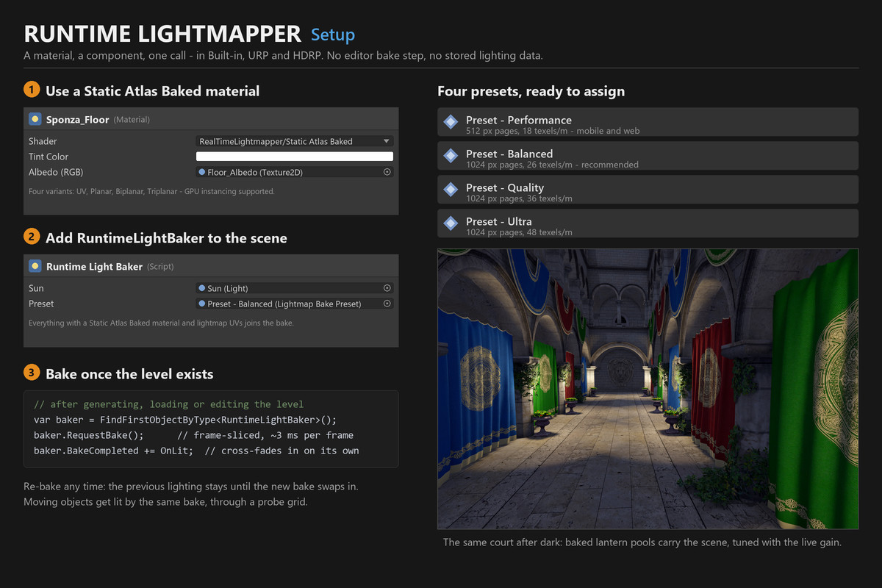882x588 pixels.
Task: Click "Bake once the level exists" heading
Action: tap(129, 373)
